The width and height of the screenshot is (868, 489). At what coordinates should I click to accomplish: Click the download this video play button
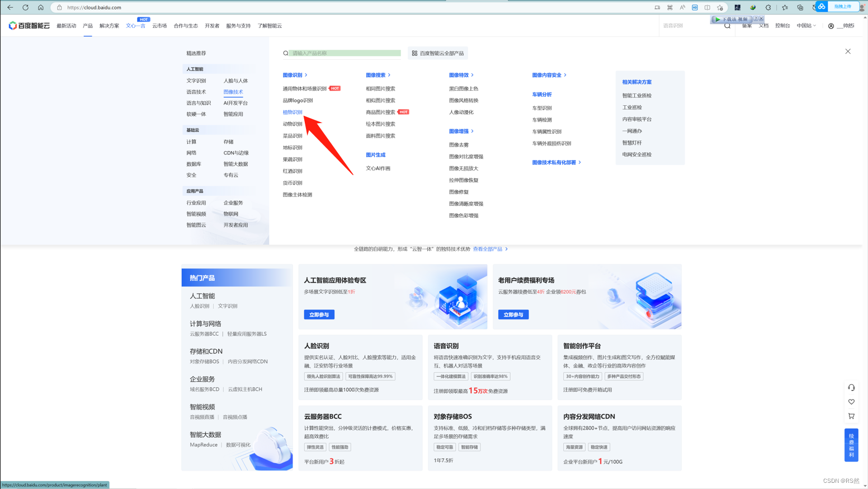(x=732, y=19)
